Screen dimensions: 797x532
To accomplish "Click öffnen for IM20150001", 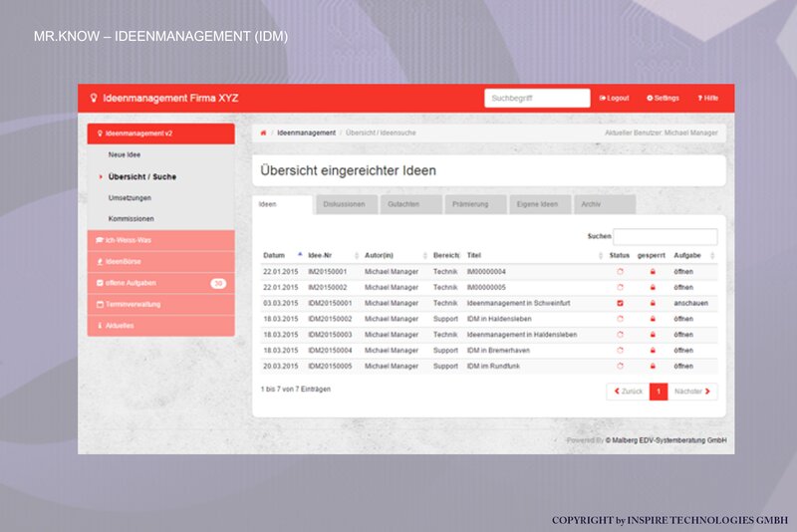I will (683, 272).
